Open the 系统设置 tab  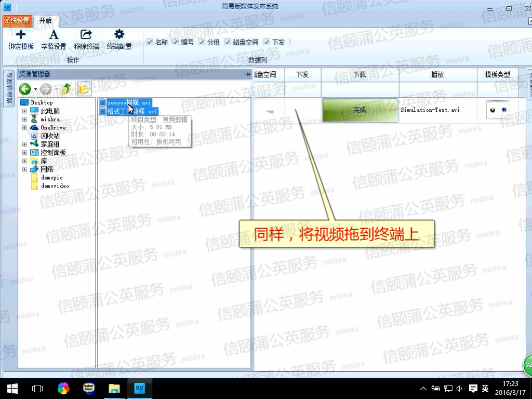17,21
